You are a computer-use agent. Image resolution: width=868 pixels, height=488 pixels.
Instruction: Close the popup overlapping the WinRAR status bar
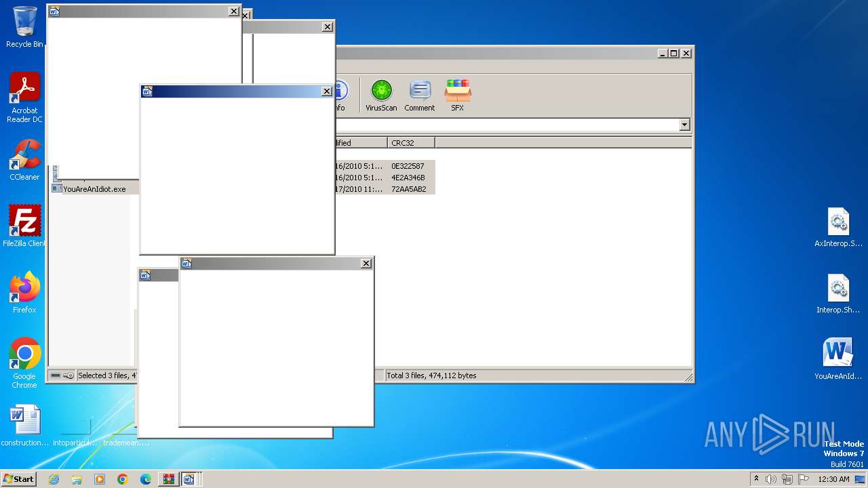(x=366, y=264)
